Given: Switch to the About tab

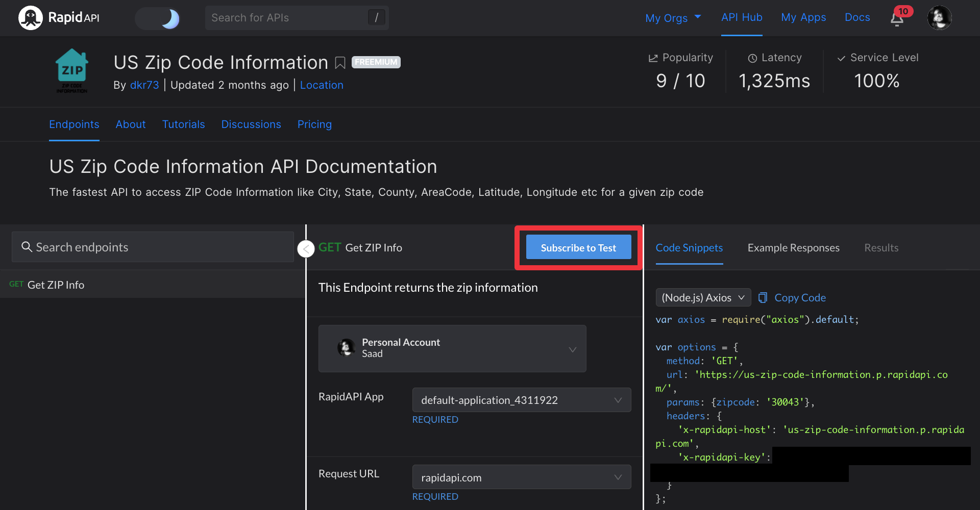Looking at the screenshot, I should click(131, 124).
